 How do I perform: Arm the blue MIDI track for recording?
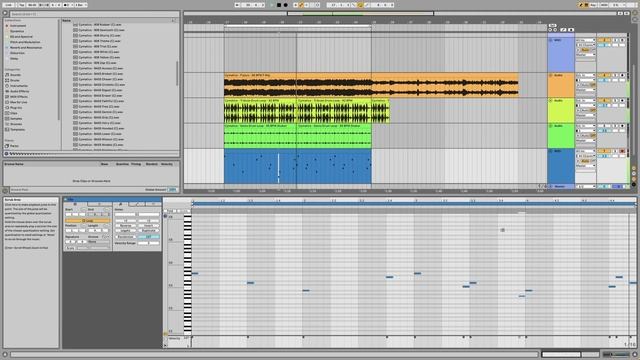click(x=622, y=151)
